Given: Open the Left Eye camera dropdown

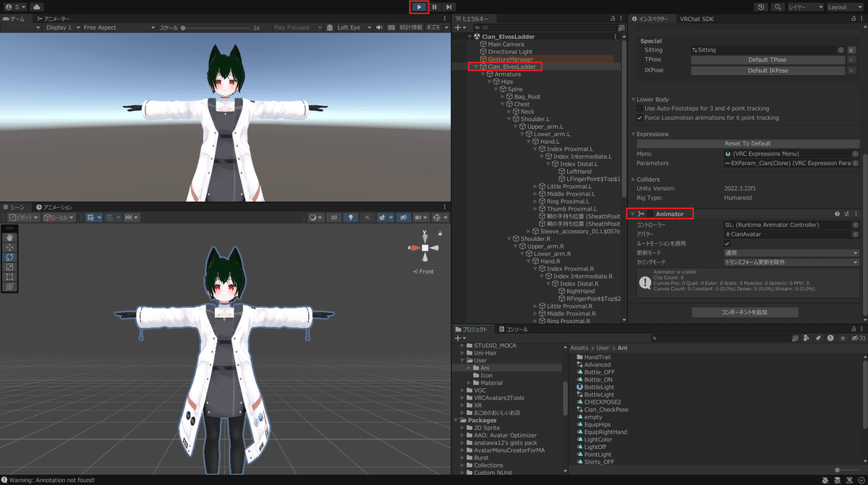Looking at the screenshot, I should coord(352,28).
